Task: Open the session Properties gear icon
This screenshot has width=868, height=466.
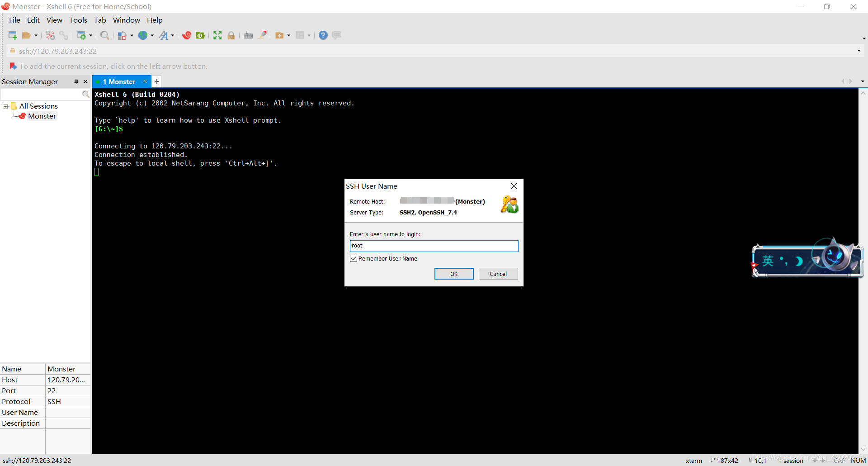Action: [81, 35]
